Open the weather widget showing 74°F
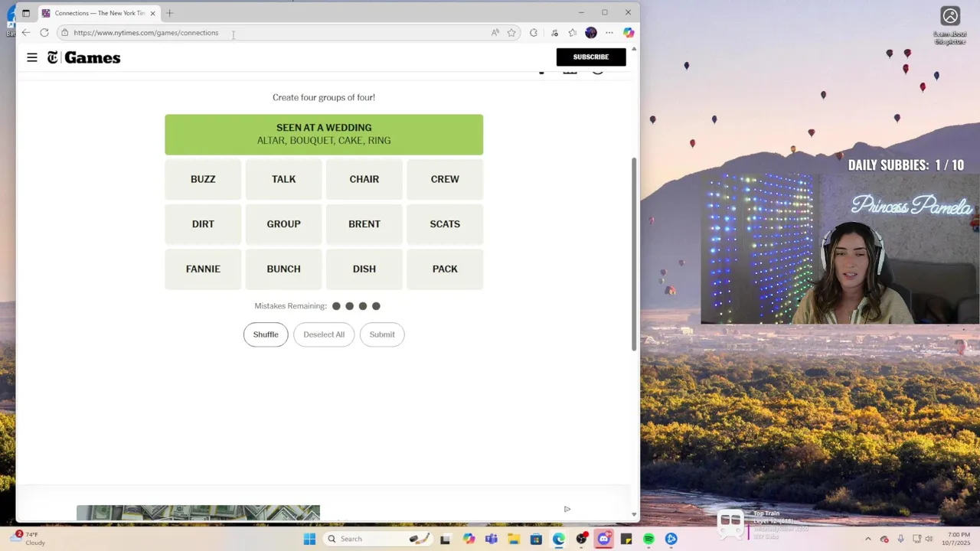Viewport: 980px width, 551px height. (x=27, y=539)
